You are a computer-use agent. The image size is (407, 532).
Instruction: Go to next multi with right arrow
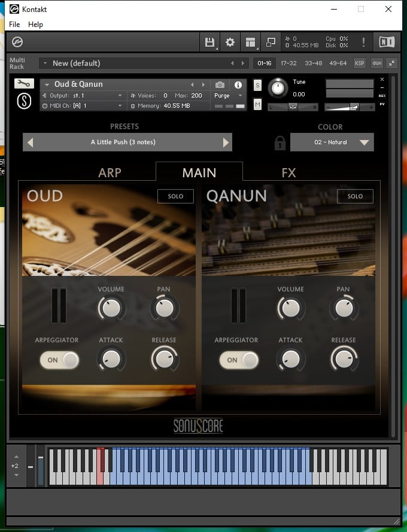coord(243,63)
